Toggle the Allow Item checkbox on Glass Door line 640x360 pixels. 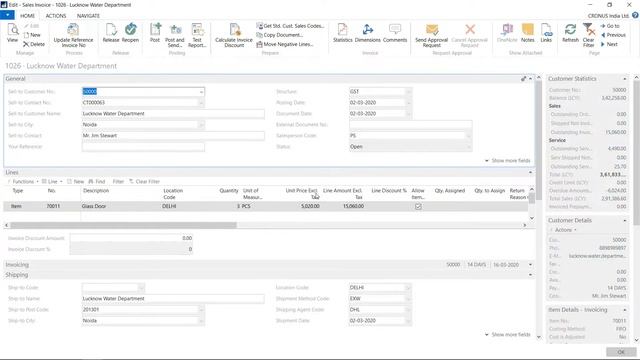[x=418, y=207]
